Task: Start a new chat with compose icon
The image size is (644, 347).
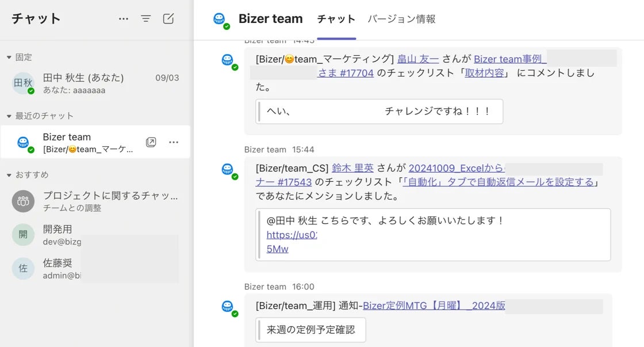Action: (168, 18)
